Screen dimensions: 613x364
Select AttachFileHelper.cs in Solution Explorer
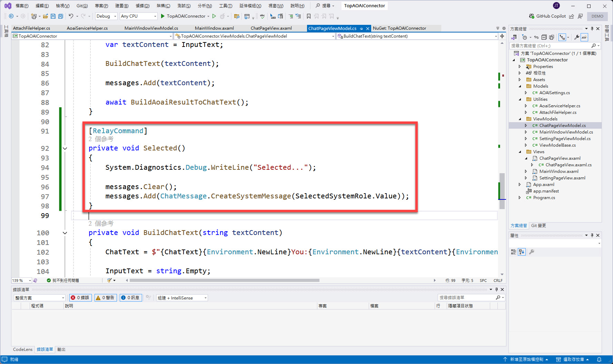coord(558,112)
